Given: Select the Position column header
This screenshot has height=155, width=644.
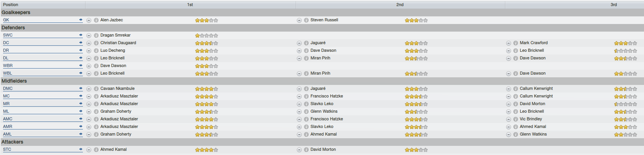Looking at the screenshot, I should 42,5.
